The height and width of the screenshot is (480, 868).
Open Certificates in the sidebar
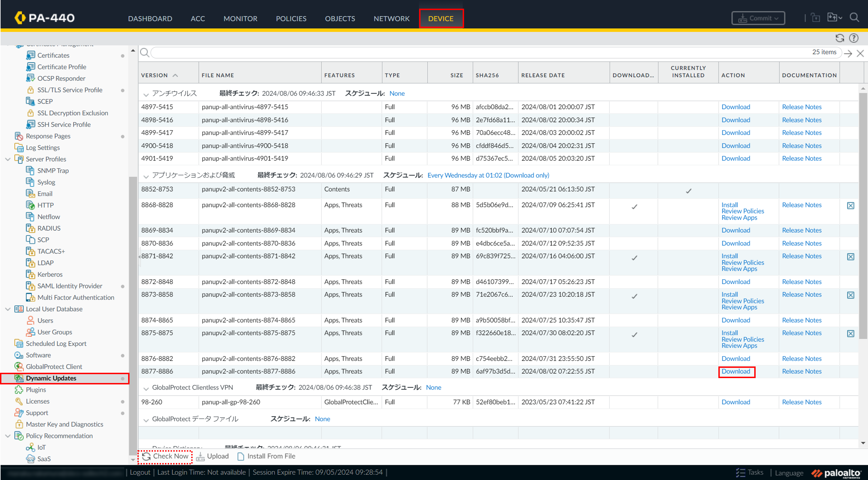click(x=53, y=55)
